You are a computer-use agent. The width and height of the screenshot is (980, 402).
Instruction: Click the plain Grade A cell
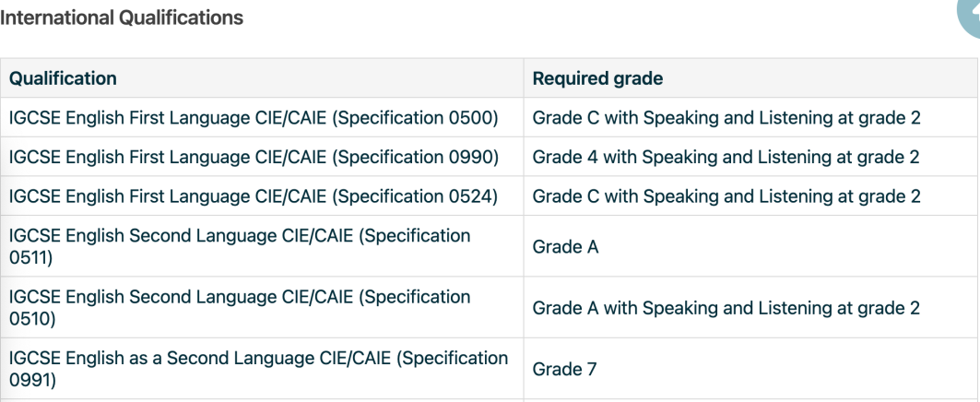(750, 246)
